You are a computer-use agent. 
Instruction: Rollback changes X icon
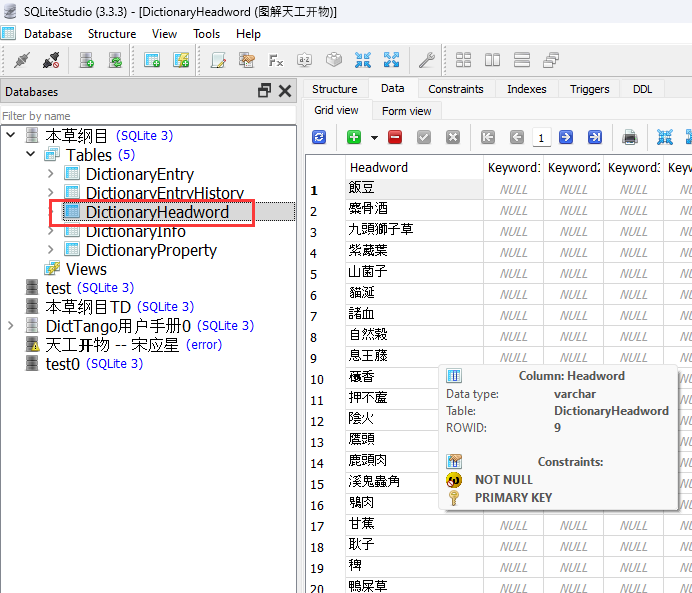click(x=453, y=137)
